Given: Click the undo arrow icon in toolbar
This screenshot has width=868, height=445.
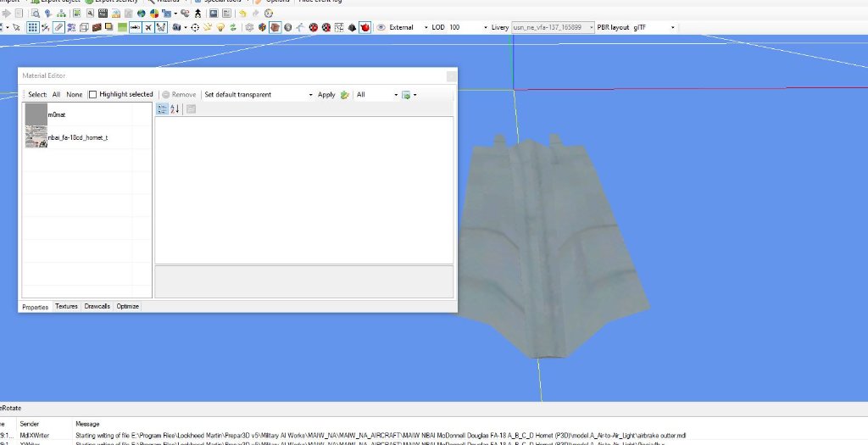Looking at the screenshot, I should coord(242,14).
